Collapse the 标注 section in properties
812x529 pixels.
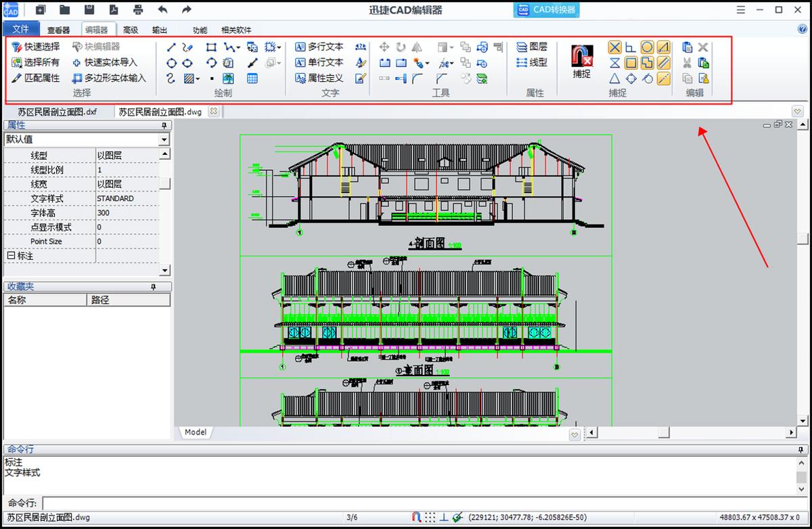[x=10, y=256]
